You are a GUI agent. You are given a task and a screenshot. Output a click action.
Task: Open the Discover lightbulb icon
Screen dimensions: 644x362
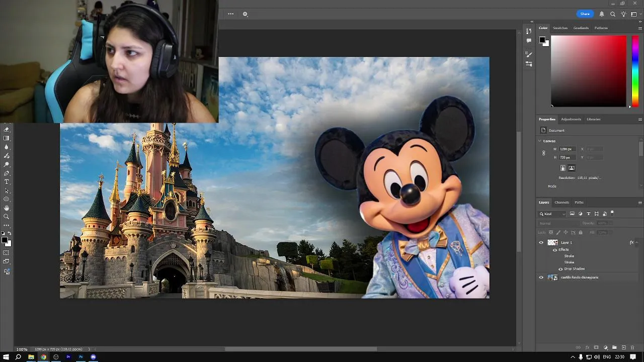(624, 14)
